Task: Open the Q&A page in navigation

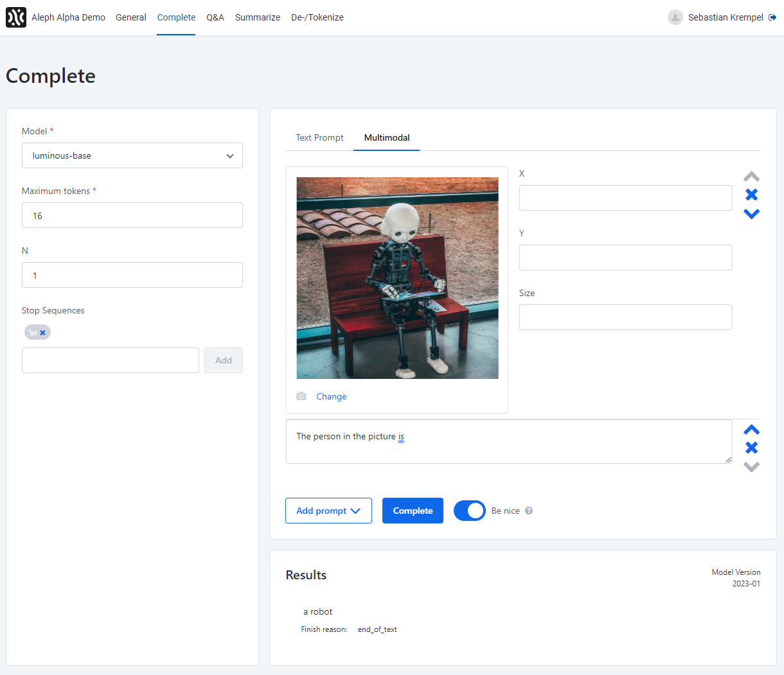Action: (x=215, y=17)
